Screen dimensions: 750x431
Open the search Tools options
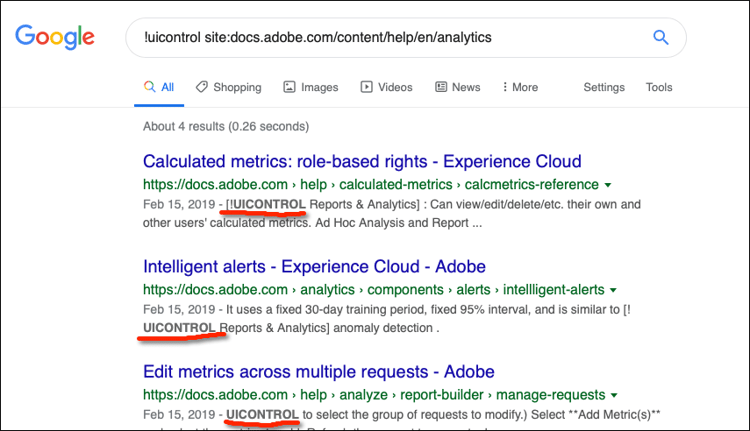659,87
